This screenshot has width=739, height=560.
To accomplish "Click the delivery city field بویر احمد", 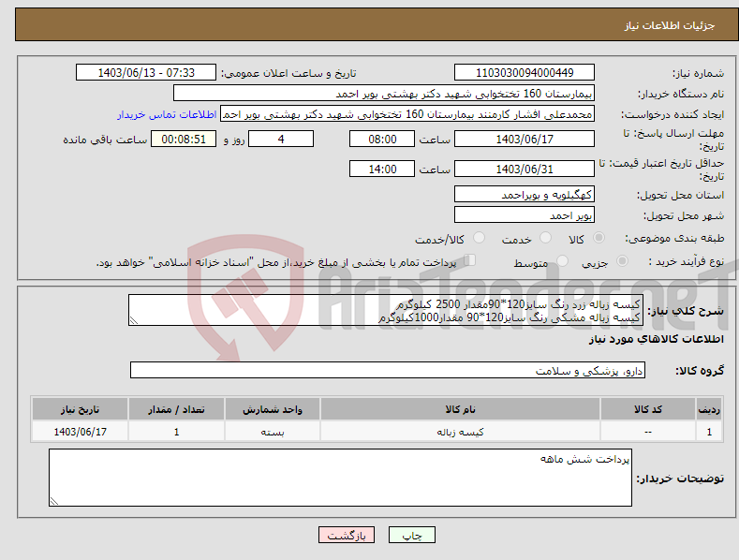I will [525, 215].
